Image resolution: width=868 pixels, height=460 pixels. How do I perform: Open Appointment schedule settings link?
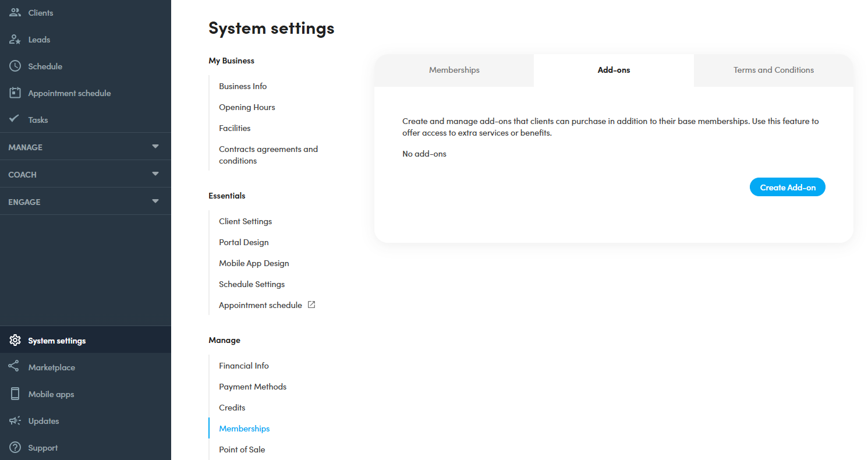[260, 305]
